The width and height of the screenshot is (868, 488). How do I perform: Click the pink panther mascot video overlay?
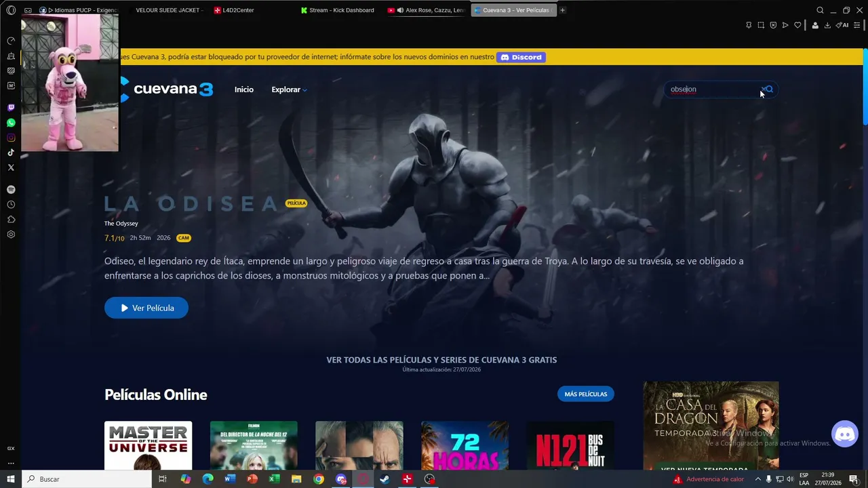click(70, 83)
